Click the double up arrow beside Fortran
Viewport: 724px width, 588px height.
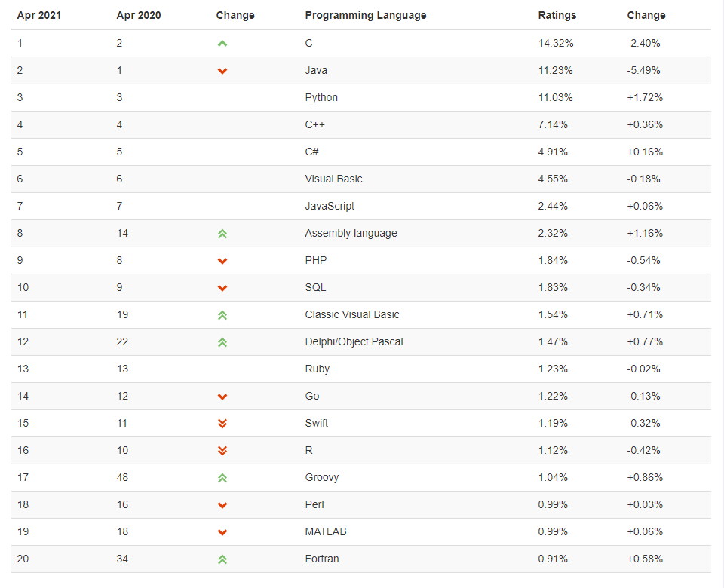point(222,559)
